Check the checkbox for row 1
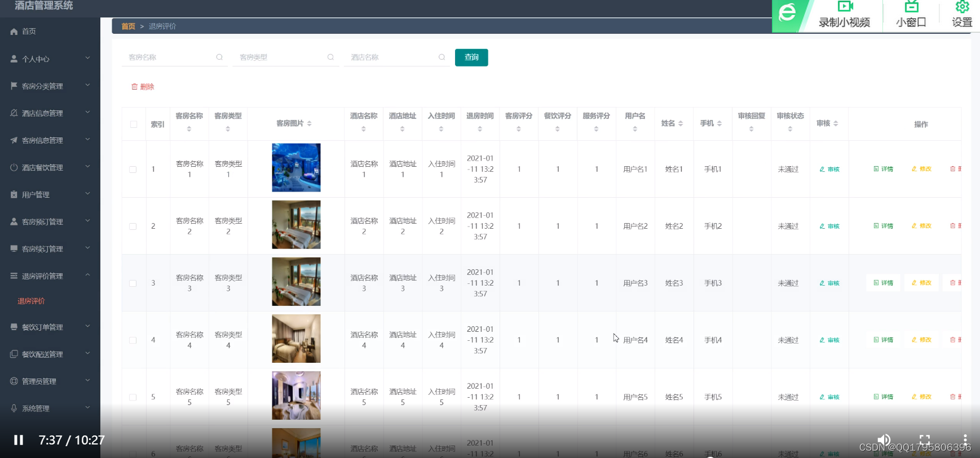980x458 pixels. pyautogui.click(x=133, y=170)
